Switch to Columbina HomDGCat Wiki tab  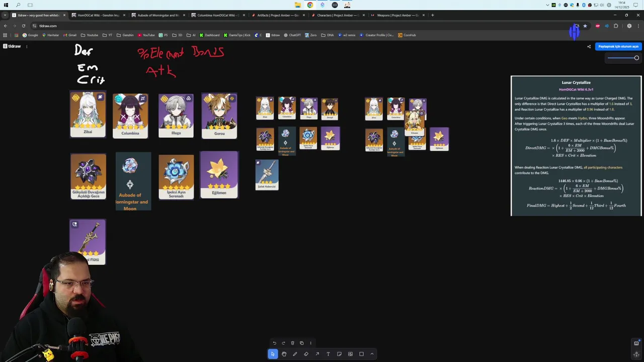coord(217,15)
